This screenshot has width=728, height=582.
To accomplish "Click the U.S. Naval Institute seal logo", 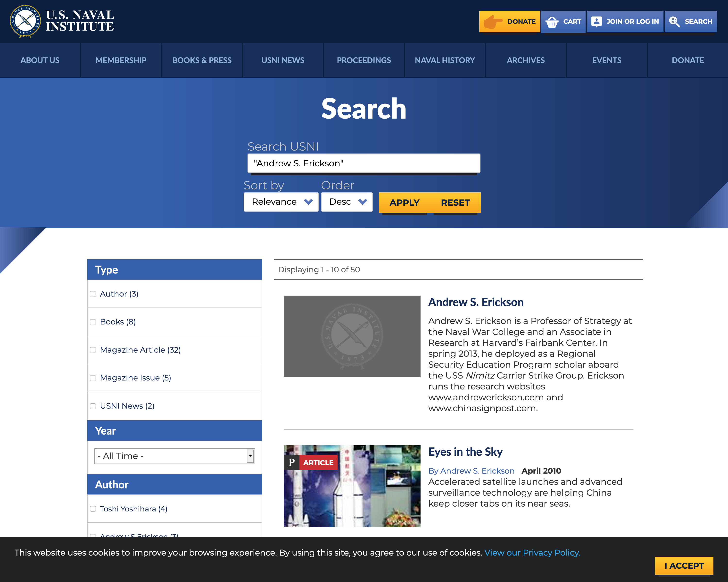I will pos(25,21).
